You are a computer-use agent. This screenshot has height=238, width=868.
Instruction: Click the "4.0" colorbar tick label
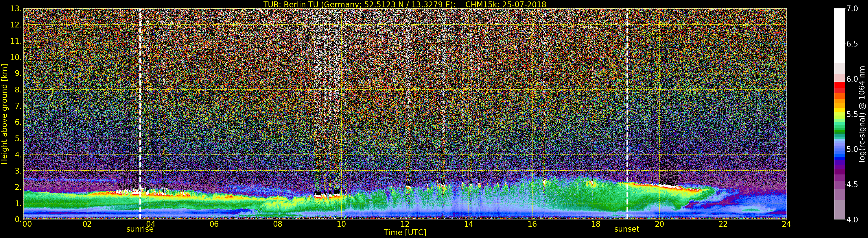(x=852, y=220)
